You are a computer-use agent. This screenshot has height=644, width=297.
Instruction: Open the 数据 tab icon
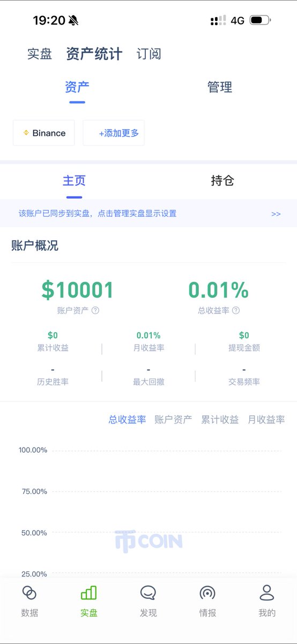coord(29,593)
